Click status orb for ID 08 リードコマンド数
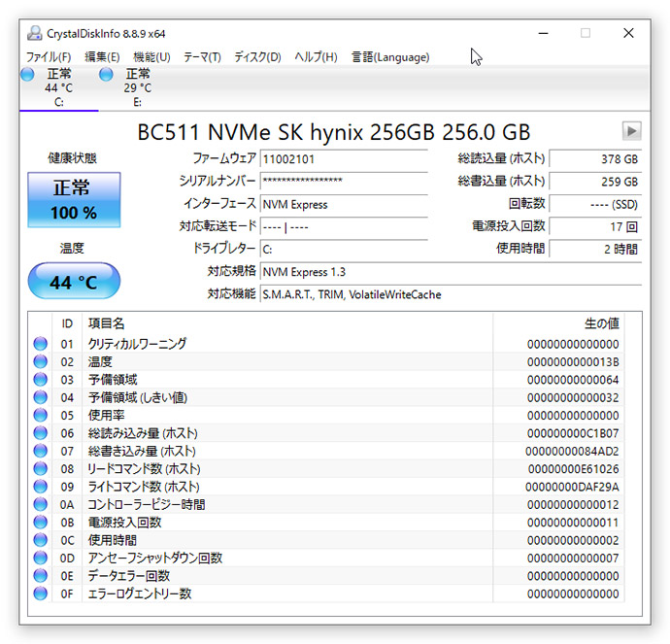Image resolution: width=670 pixels, height=644 pixels. tap(41, 469)
